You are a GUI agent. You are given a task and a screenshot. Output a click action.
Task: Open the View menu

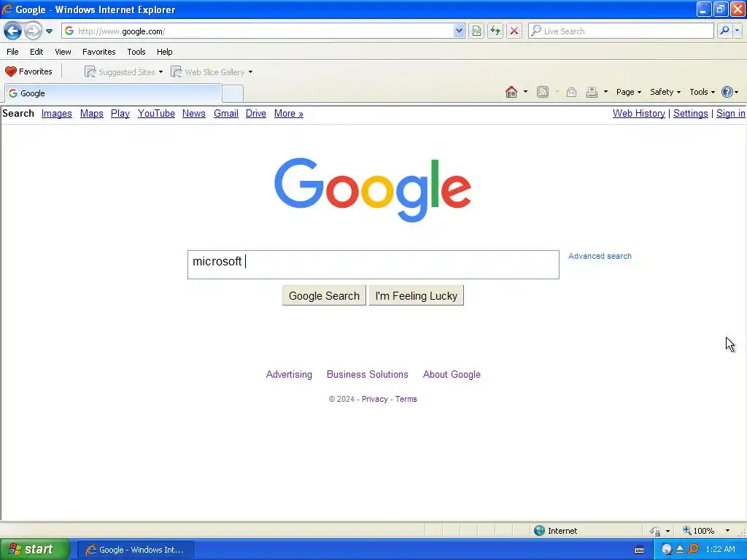tap(63, 52)
